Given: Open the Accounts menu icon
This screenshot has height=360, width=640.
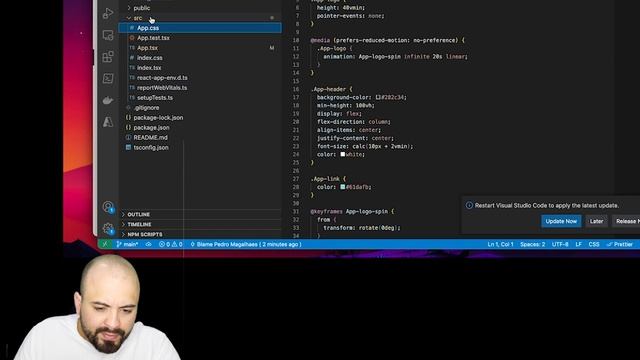Looking at the screenshot, I should pyautogui.click(x=108, y=207).
